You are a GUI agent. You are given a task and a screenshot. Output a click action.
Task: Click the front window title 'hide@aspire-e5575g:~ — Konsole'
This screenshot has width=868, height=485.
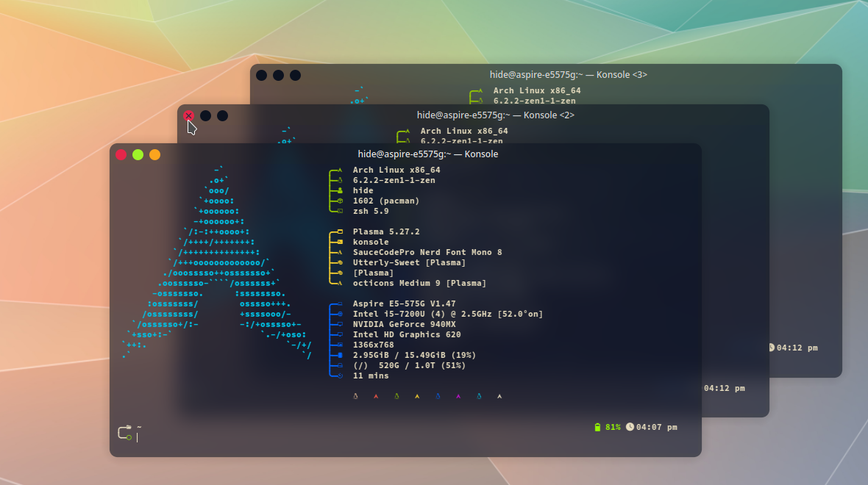tap(428, 154)
